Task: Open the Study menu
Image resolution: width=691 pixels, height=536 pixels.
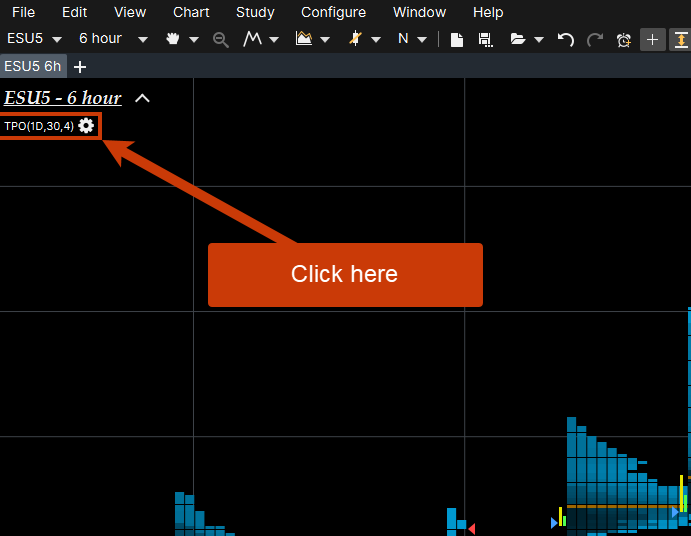Action: pyautogui.click(x=255, y=12)
